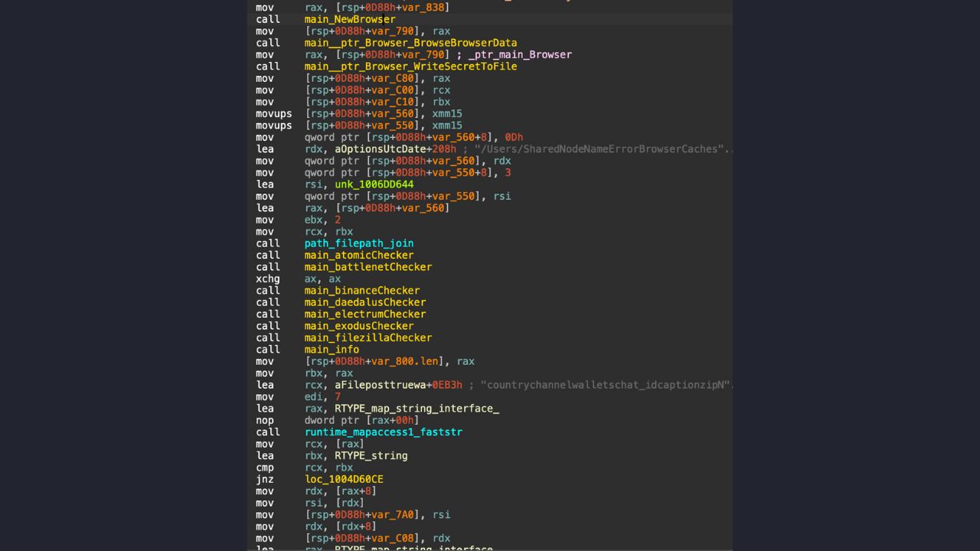Click var_838 stack variable
Viewport: 980px width, 551px height.
pos(423,8)
